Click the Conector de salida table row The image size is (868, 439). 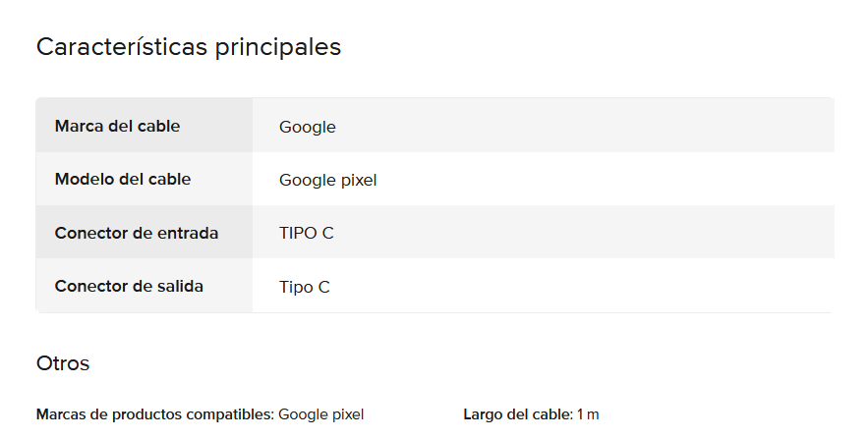click(435, 286)
